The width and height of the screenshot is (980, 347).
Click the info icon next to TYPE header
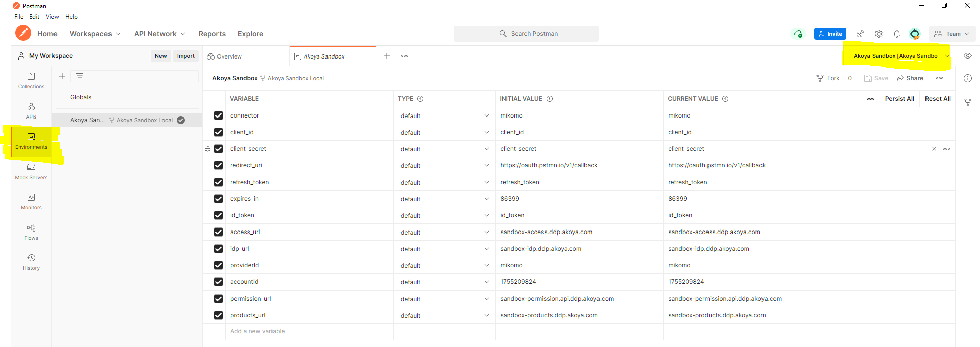(x=420, y=99)
